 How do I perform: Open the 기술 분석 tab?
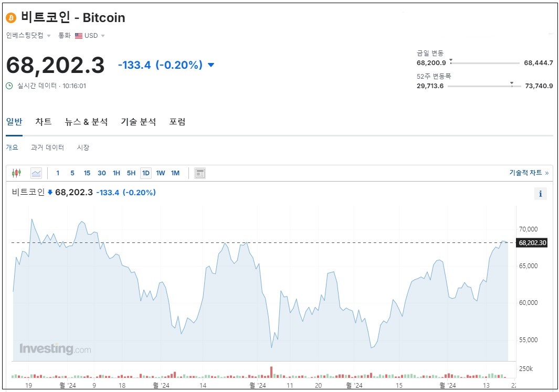pos(139,122)
